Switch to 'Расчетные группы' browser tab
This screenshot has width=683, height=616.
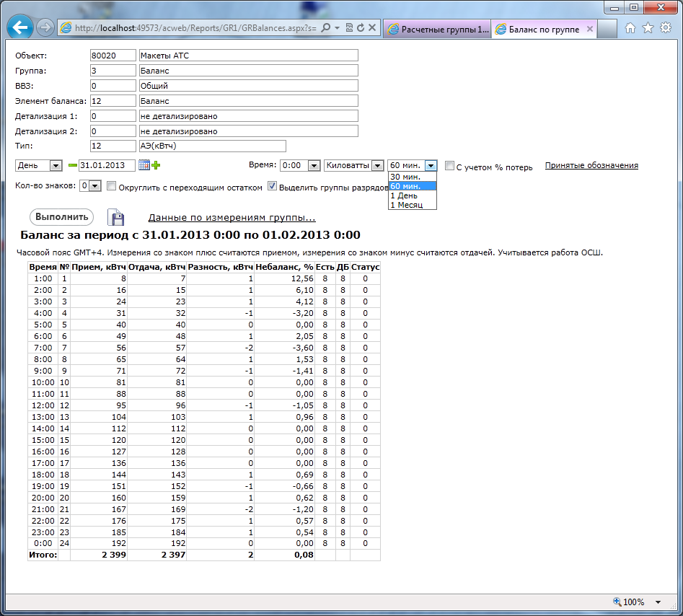(x=437, y=30)
